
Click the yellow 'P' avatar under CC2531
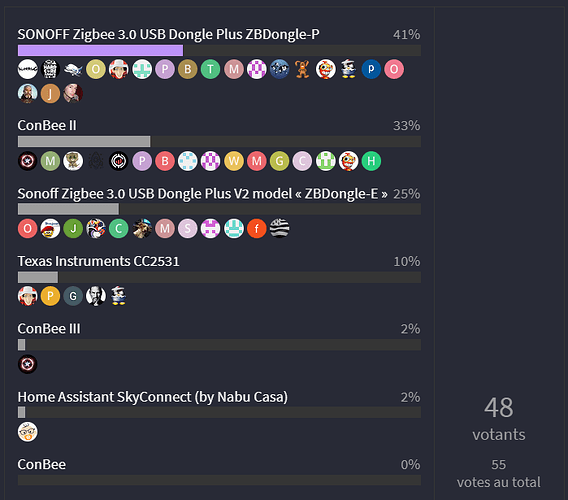tap(50, 296)
